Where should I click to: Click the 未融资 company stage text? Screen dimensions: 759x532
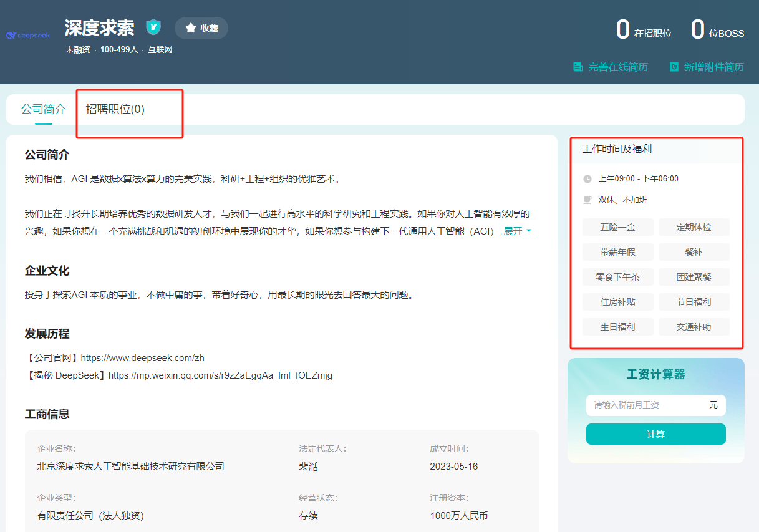point(78,50)
